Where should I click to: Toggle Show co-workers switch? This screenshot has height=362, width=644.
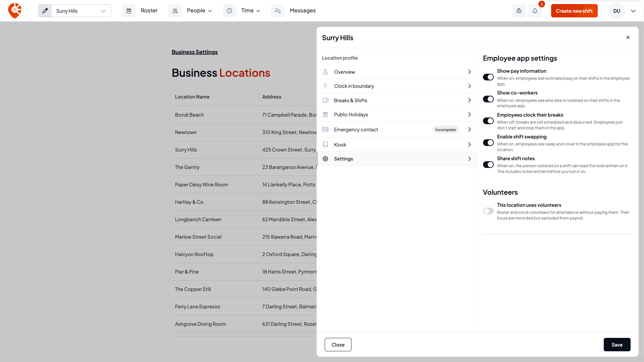coord(488,99)
